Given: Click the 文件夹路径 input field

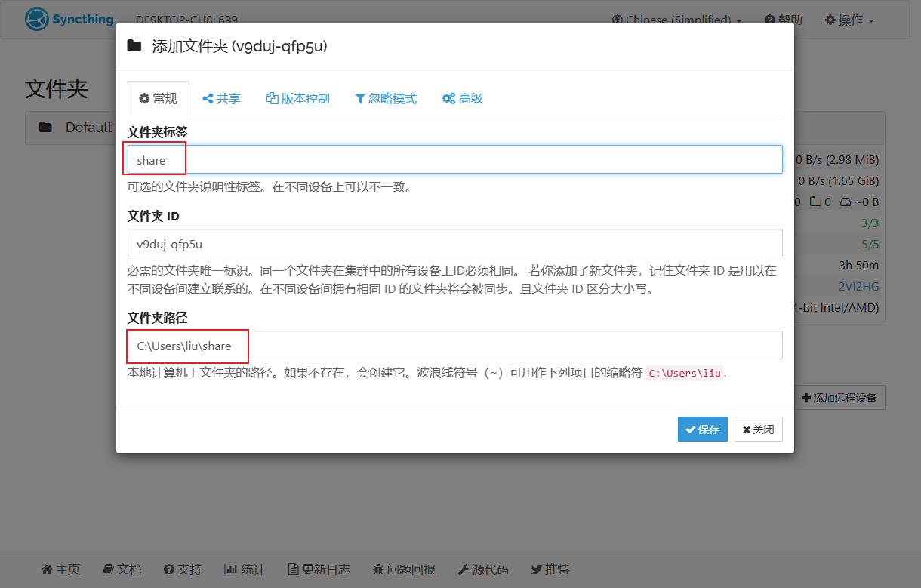Looking at the screenshot, I should coord(455,345).
